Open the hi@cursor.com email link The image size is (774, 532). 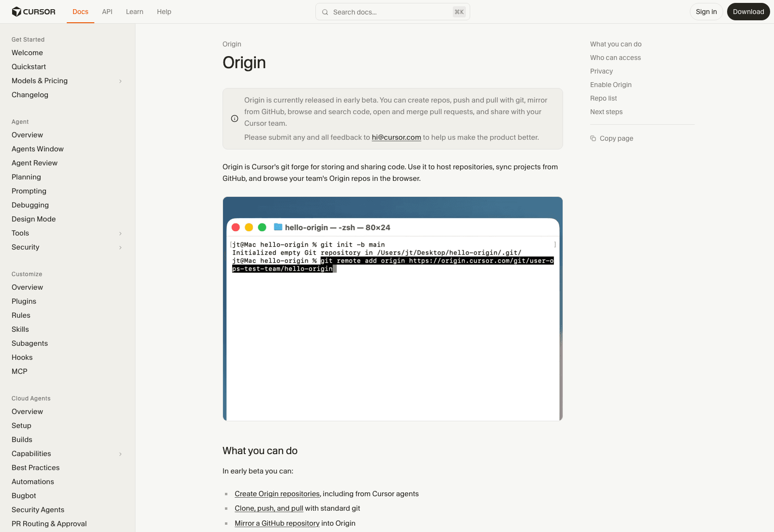tap(396, 137)
